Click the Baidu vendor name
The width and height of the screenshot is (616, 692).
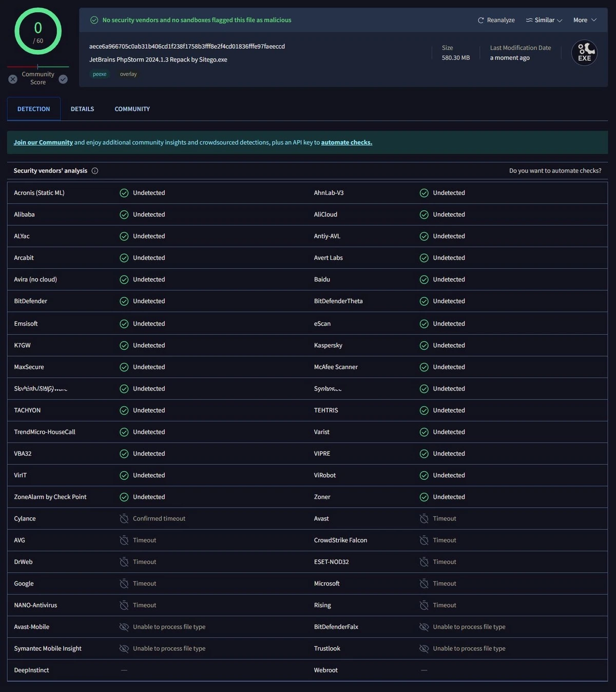(x=322, y=279)
